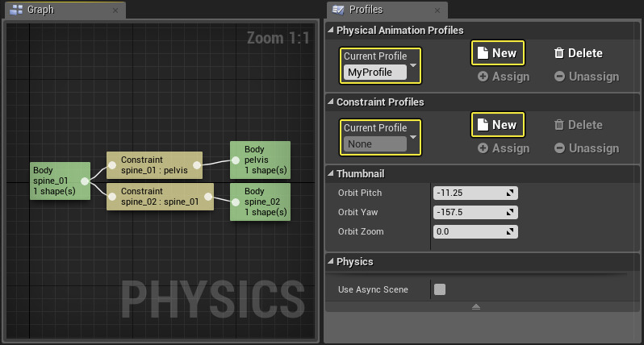Click the minus icon for Constraint Profiles Unassign
644x345 pixels.
tap(559, 148)
